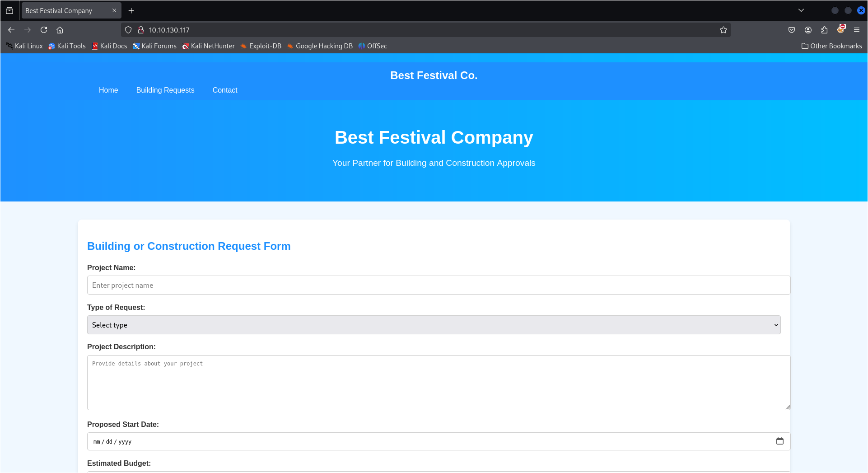
Task: Close the Best Festival Company tab
Action: pos(114,10)
